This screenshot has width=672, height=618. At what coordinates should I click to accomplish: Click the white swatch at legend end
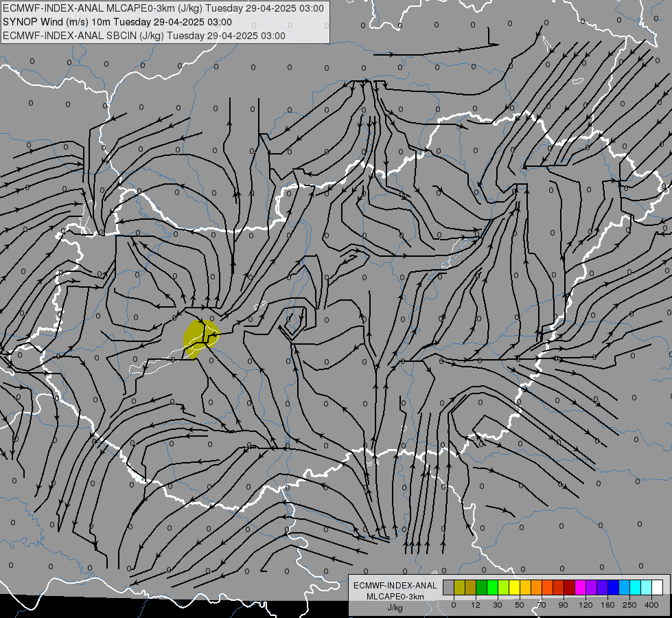tap(658, 587)
